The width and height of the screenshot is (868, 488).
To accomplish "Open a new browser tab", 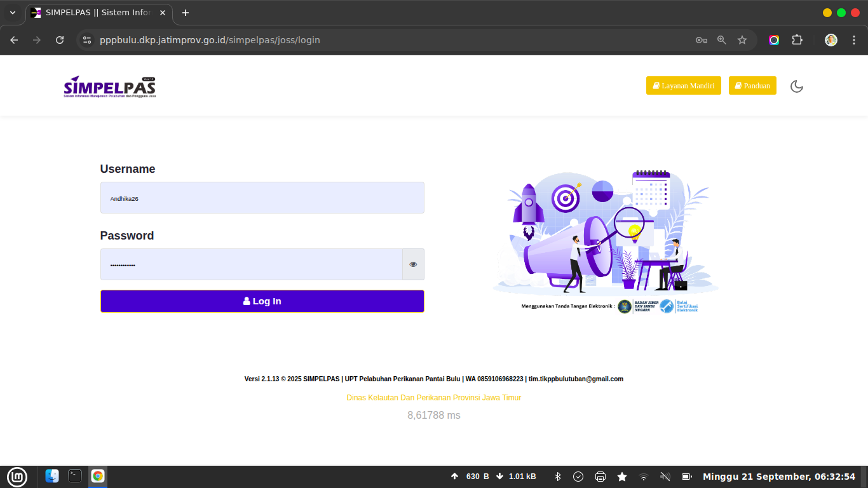I will (186, 13).
